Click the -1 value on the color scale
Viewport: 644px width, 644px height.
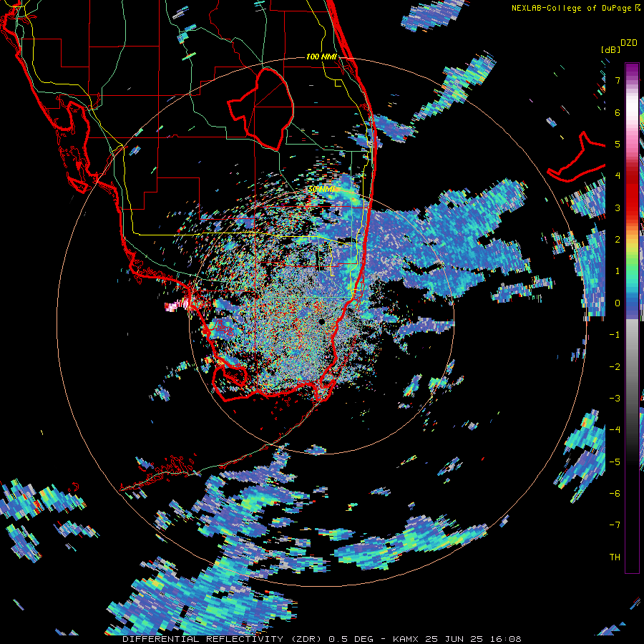(x=615, y=335)
